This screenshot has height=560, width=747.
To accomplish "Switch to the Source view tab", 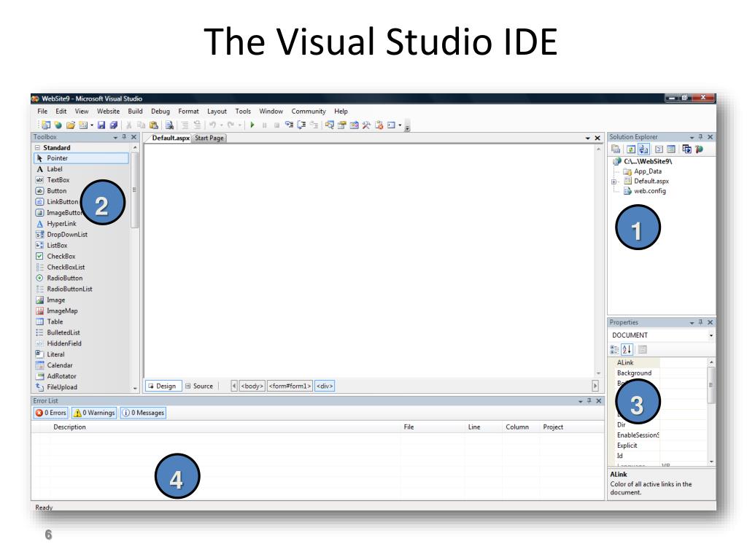I will coord(199,386).
